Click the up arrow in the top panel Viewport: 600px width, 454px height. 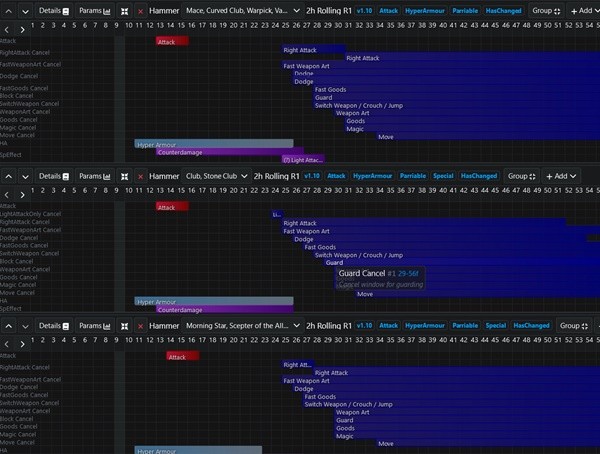8,9
